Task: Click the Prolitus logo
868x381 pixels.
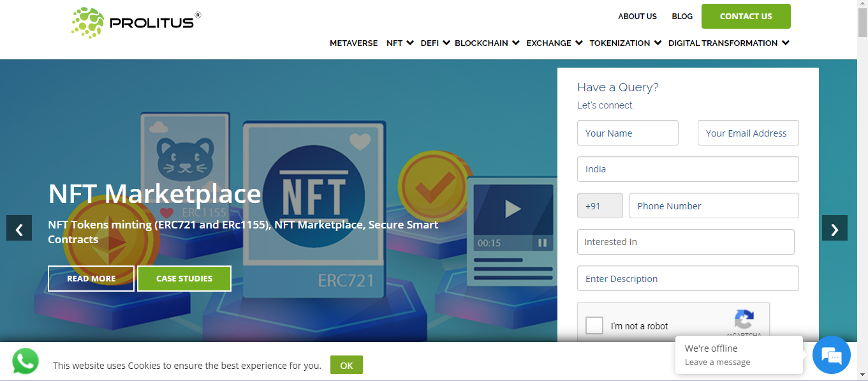Action: pos(136,22)
